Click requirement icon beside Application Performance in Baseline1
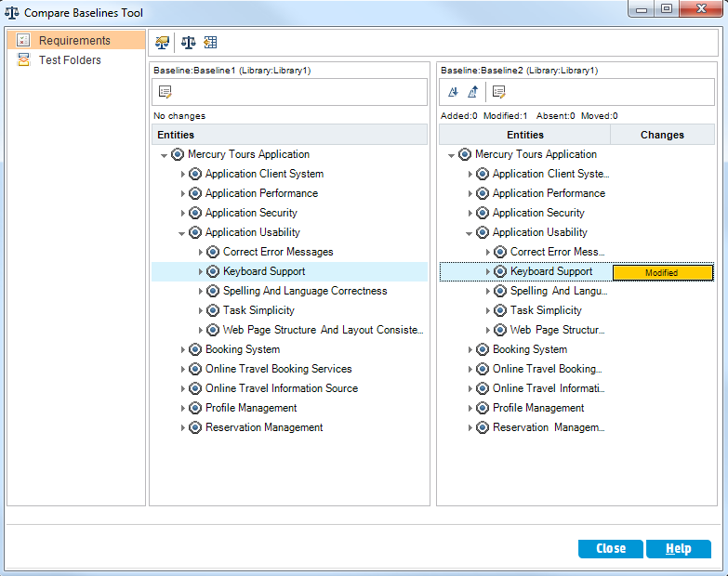728x576 pixels. tap(195, 193)
